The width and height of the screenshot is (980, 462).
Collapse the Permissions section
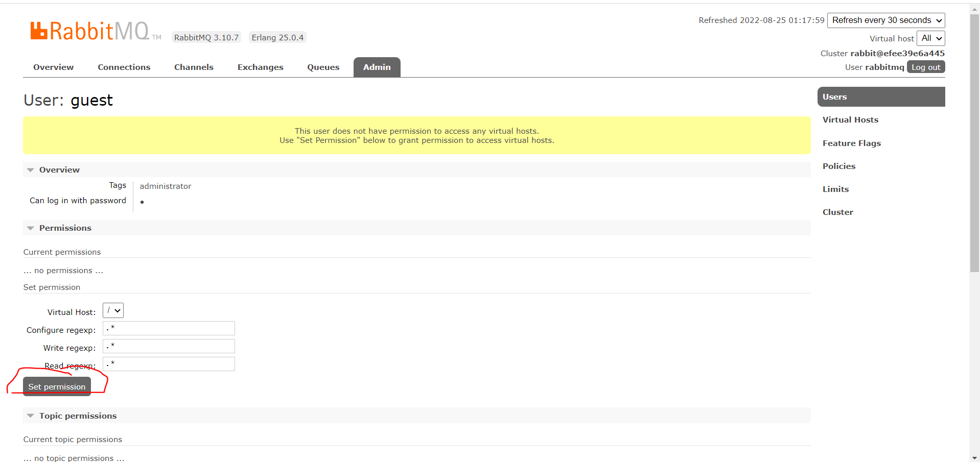(x=416, y=228)
